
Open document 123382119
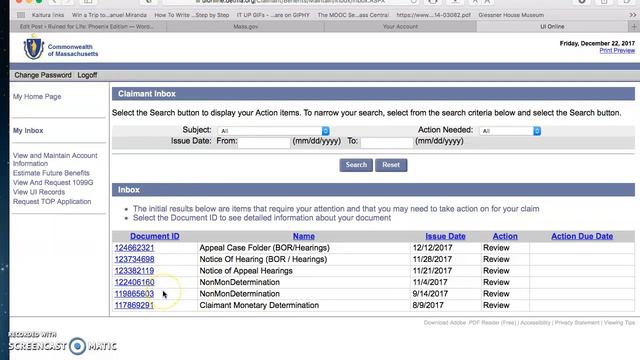134,271
